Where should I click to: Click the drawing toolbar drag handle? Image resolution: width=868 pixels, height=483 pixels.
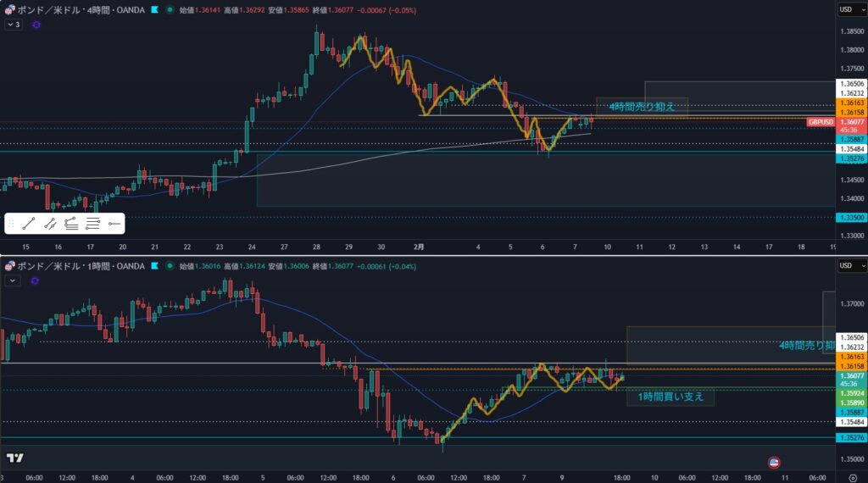coord(12,224)
